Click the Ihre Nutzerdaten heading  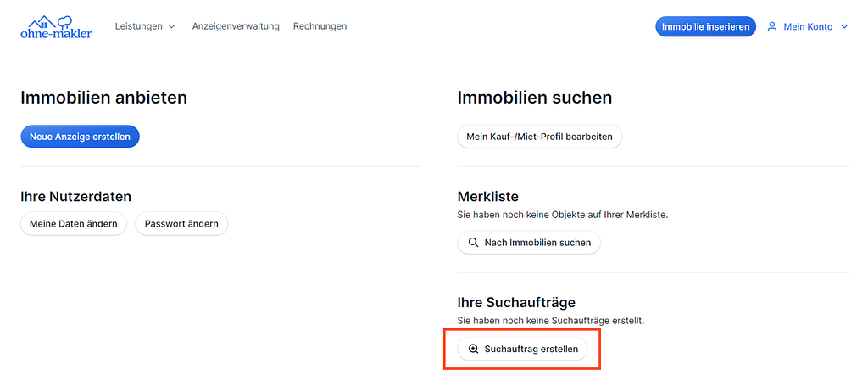(75, 196)
